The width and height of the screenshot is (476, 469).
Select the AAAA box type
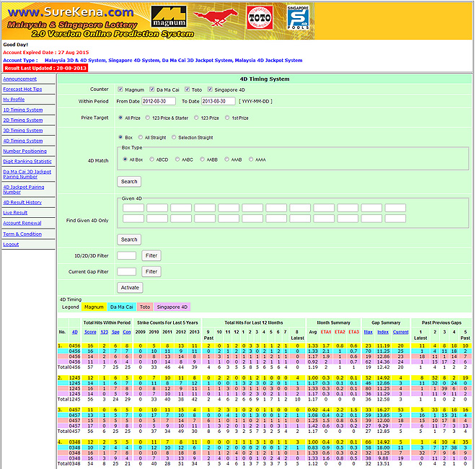point(251,159)
